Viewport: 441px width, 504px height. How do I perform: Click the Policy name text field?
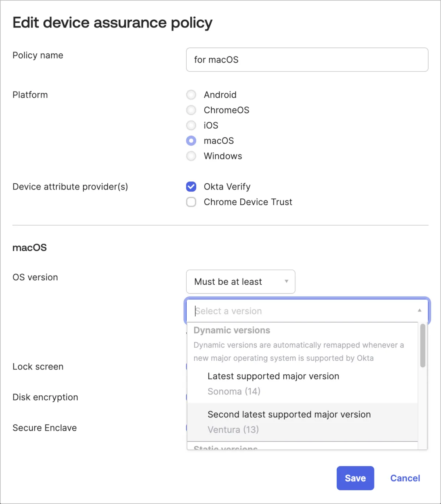(x=307, y=60)
